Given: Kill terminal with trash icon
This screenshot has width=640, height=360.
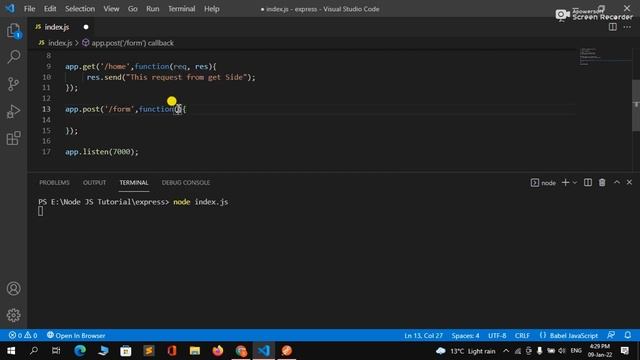Looking at the screenshot, I should click(x=602, y=182).
